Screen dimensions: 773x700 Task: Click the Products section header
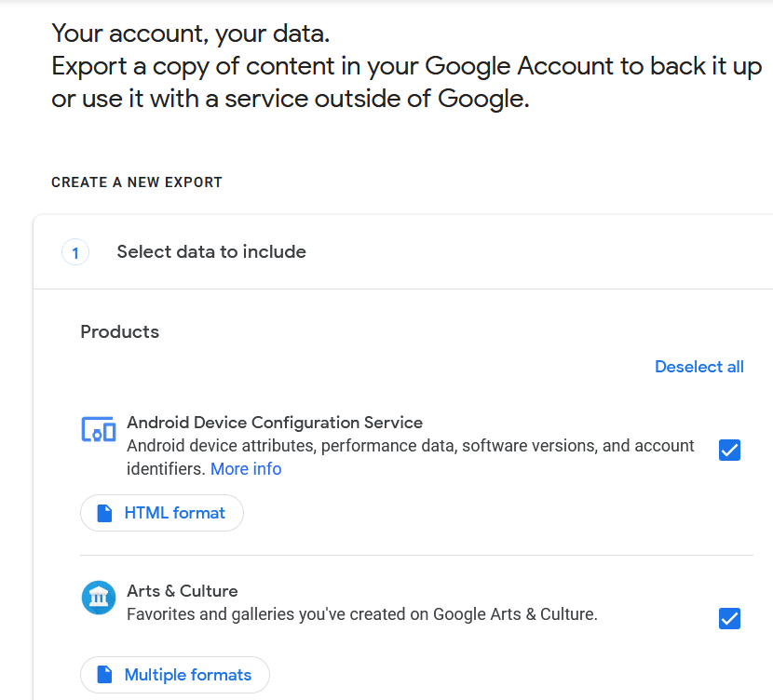tap(119, 331)
